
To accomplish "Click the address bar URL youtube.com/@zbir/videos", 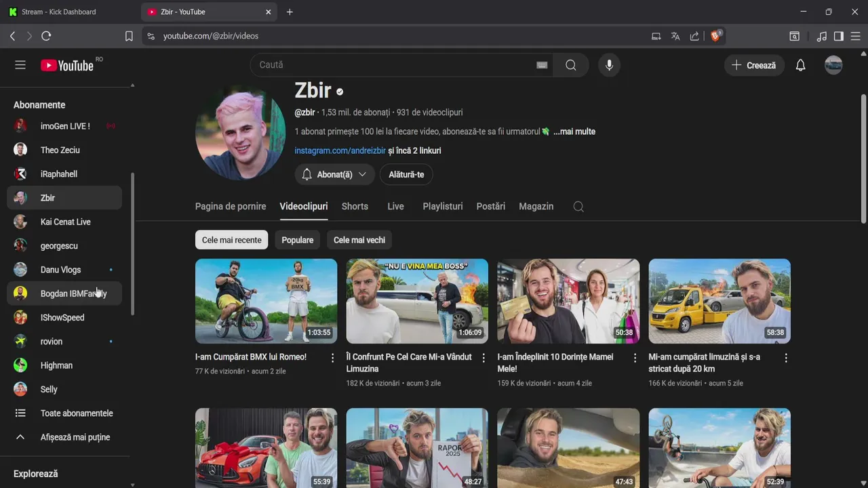I will click(x=211, y=36).
